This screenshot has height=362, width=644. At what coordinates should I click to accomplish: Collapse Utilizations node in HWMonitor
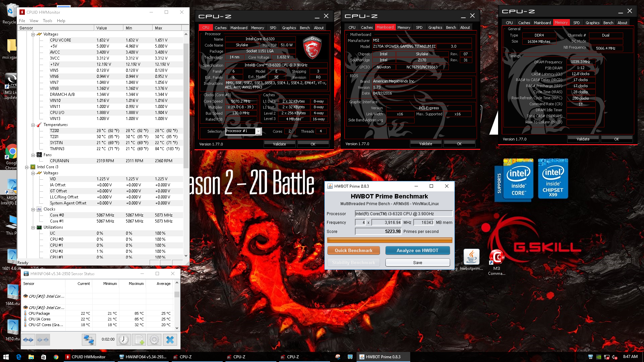click(33, 228)
